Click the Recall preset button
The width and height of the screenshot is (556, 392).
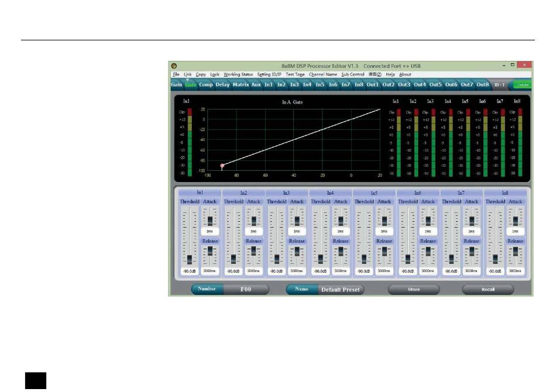[x=488, y=289]
